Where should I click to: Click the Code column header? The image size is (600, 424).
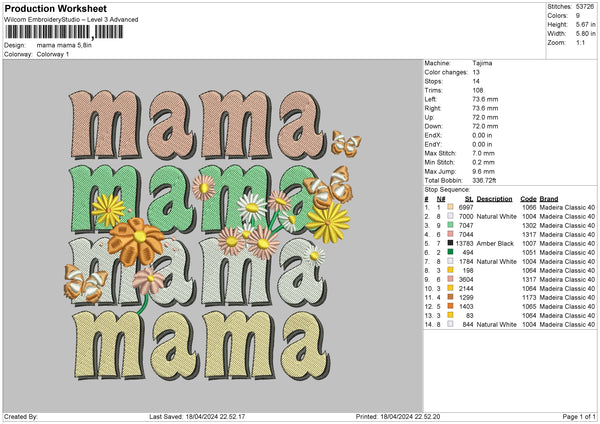[528, 199]
